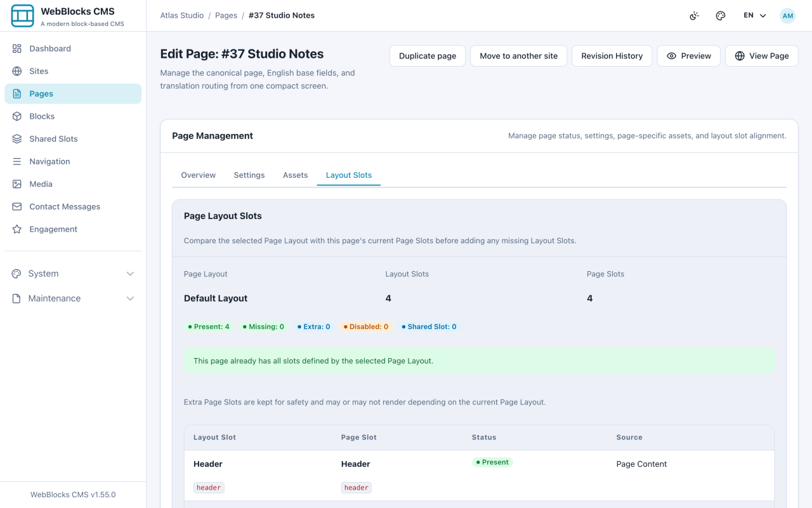Click the Duplicate page button
The width and height of the screenshot is (812, 508).
pyautogui.click(x=428, y=56)
